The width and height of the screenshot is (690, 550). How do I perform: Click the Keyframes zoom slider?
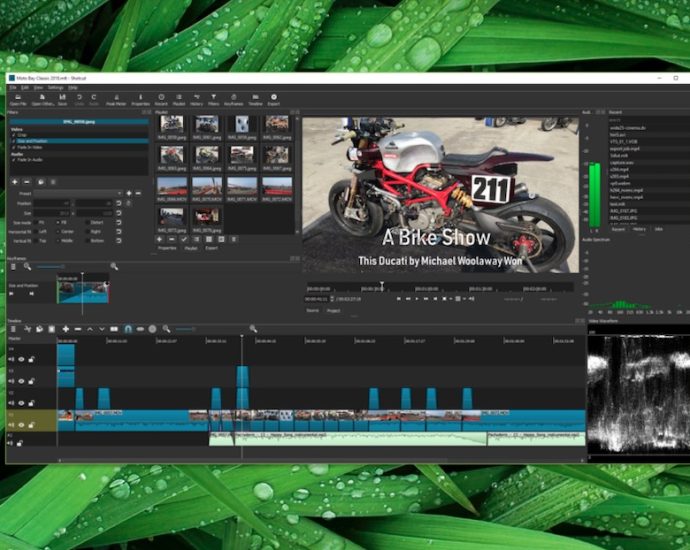click(x=50, y=267)
